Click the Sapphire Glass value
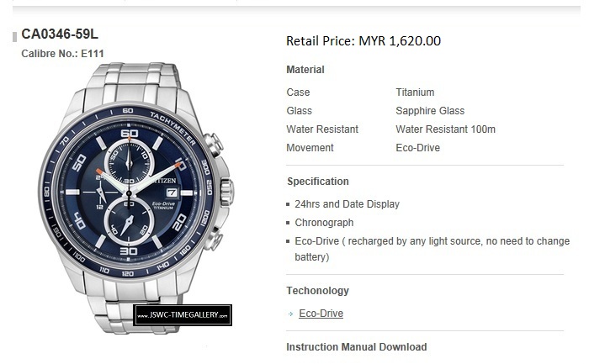Viewport: 589px width, 364px height. [430, 111]
